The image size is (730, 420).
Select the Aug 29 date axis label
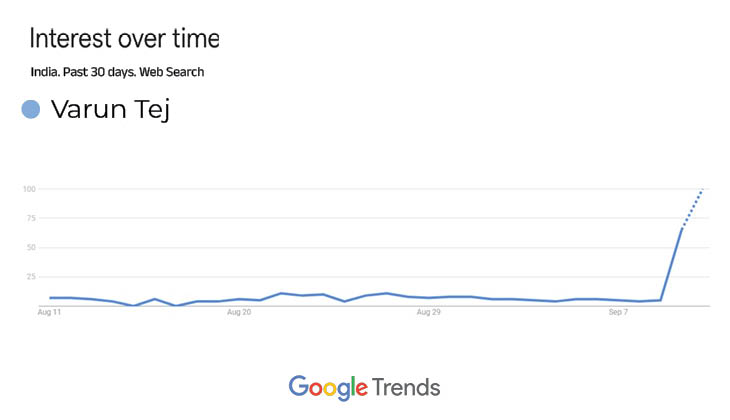tap(429, 312)
